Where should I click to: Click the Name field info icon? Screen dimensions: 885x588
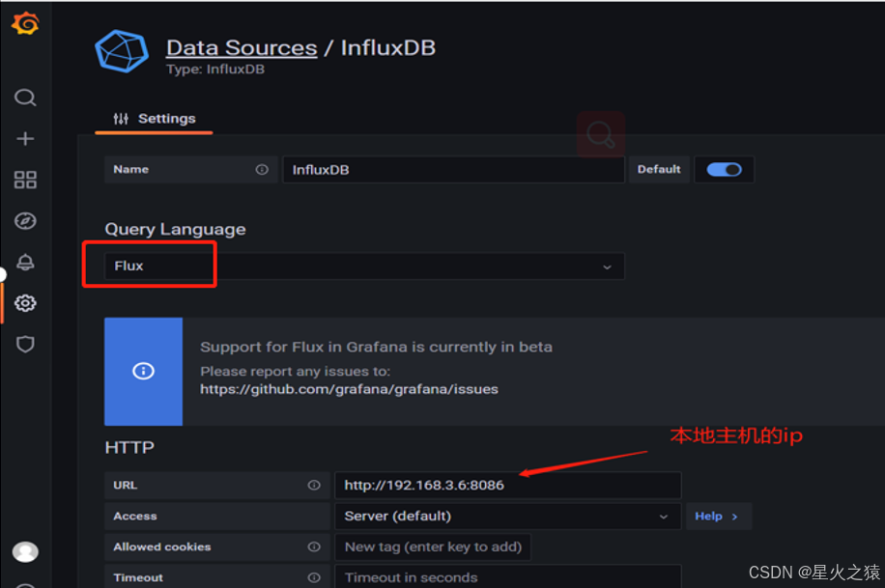coord(262,169)
